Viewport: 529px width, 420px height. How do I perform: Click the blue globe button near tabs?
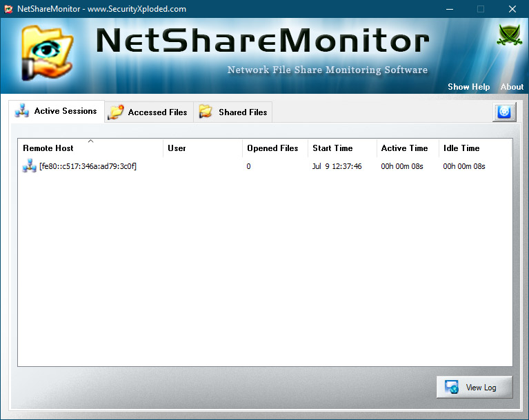tap(504, 112)
